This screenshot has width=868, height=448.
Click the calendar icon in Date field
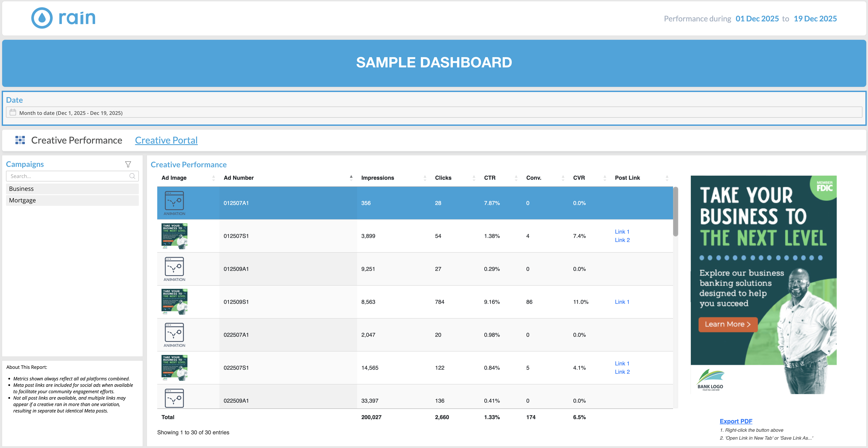13,112
